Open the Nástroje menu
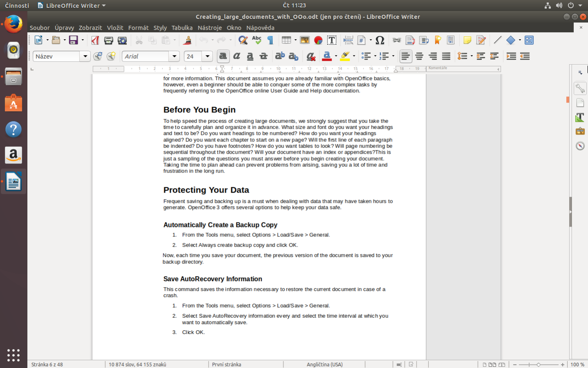 pyautogui.click(x=210, y=28)
